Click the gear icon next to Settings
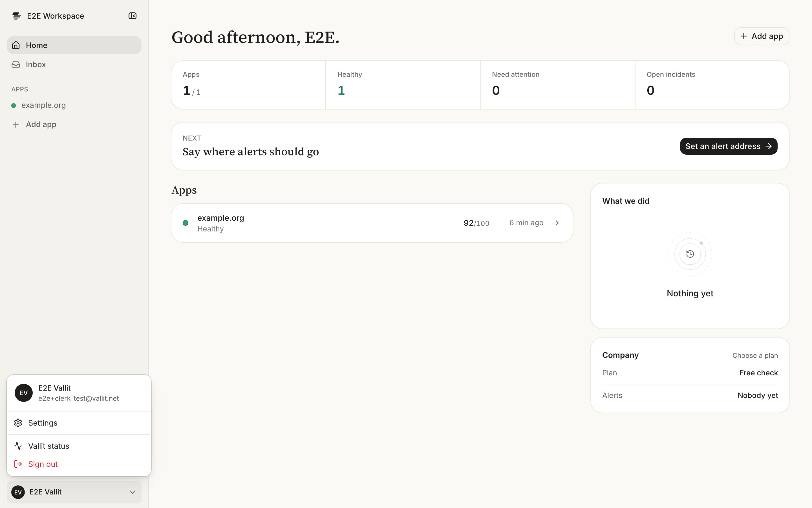This screenshot has width=812, height=508. [x=18, y=423]
